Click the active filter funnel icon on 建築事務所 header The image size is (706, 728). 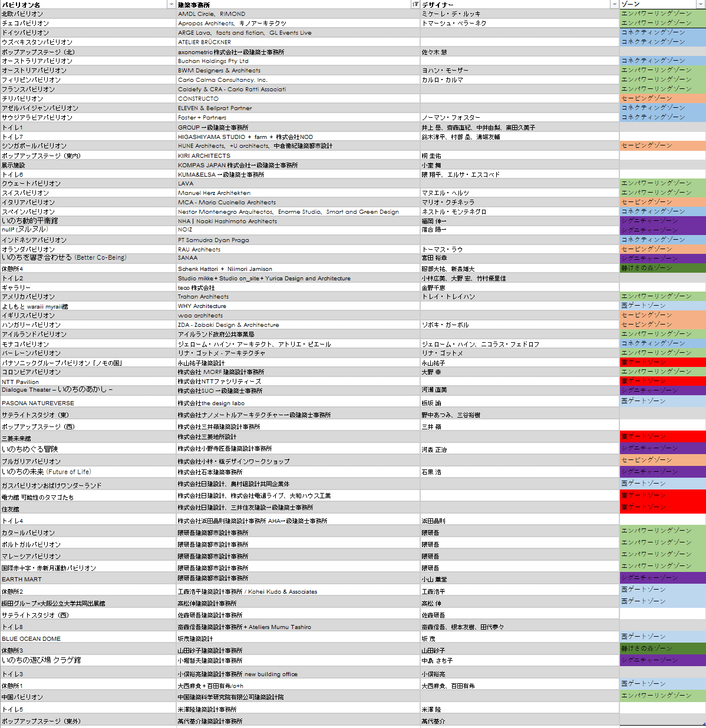[x=416, y=4]
